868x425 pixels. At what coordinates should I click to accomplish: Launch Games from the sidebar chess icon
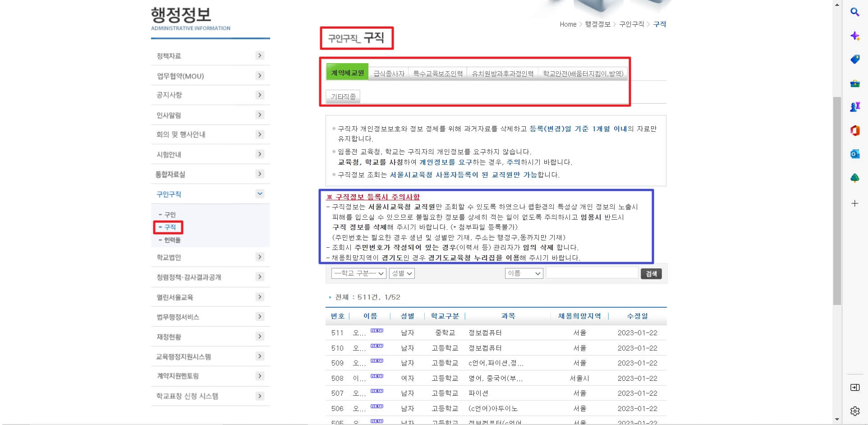pos(855,107)
